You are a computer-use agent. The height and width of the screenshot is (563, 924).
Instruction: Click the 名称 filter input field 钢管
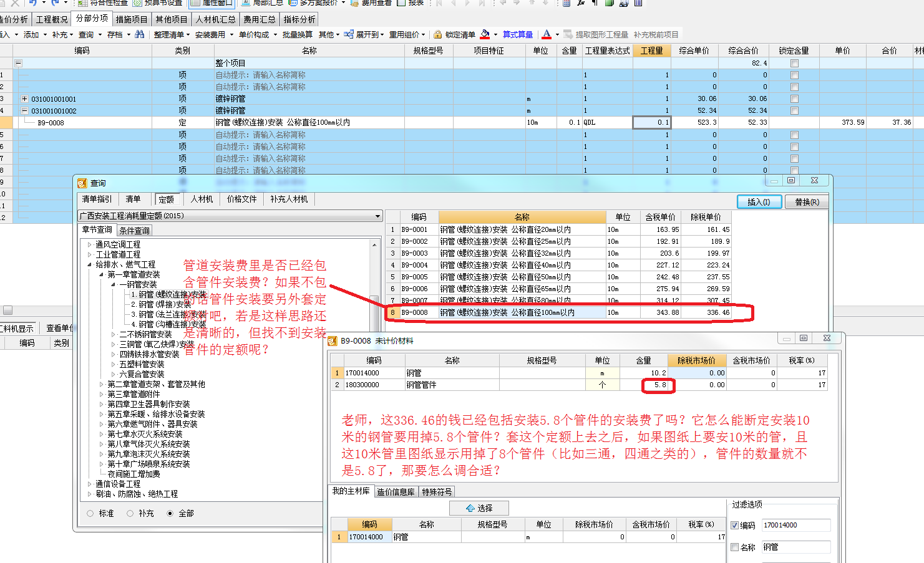[796, 547]
